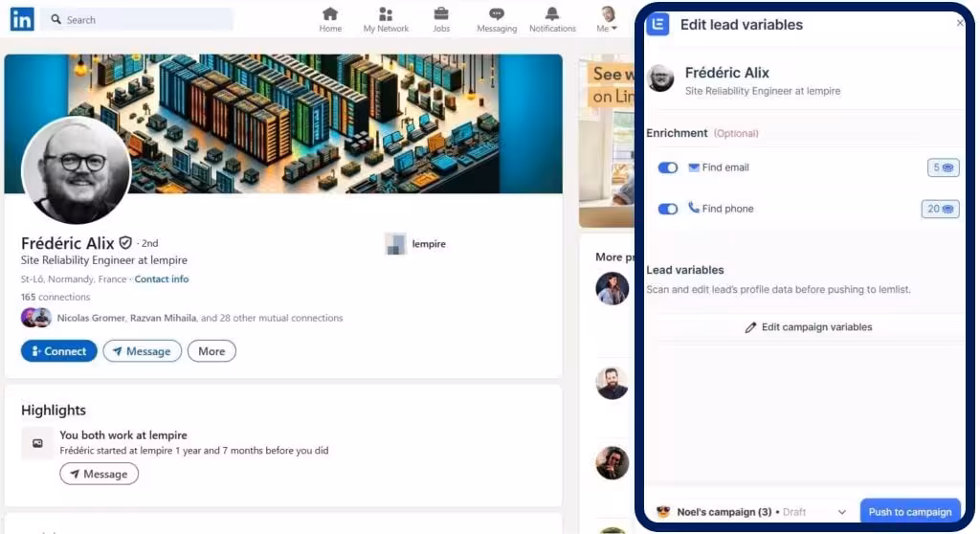Click the lemlist logo in panel header
The width and height of the screenshot is (980, 534).
point(657,25)
